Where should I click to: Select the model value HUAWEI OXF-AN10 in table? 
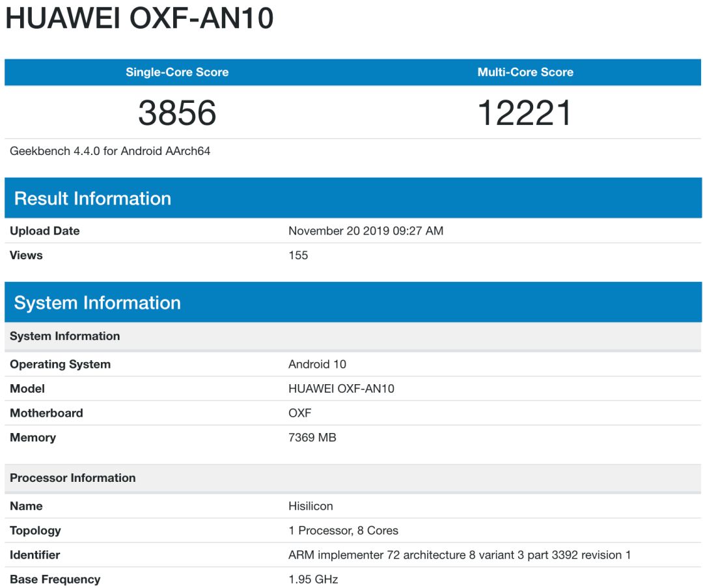[341, 388]
